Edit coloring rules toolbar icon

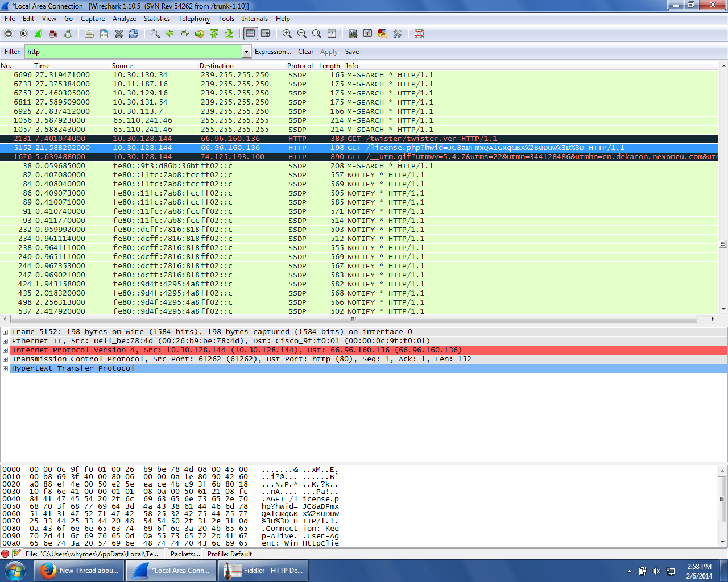pos(383,34)
